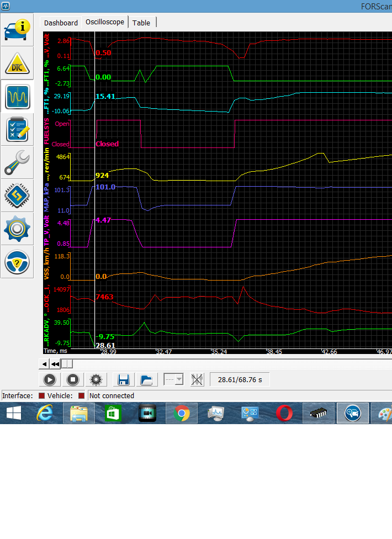This screenshot has height=539, width=392.
Task: Open a saved log file
Action: [146, 379]
